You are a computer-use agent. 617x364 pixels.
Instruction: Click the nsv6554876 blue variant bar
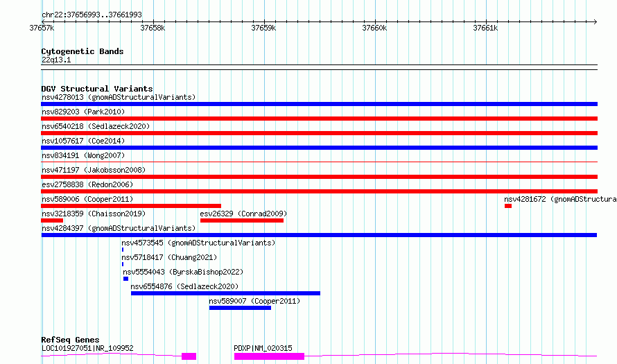point(225,293)
